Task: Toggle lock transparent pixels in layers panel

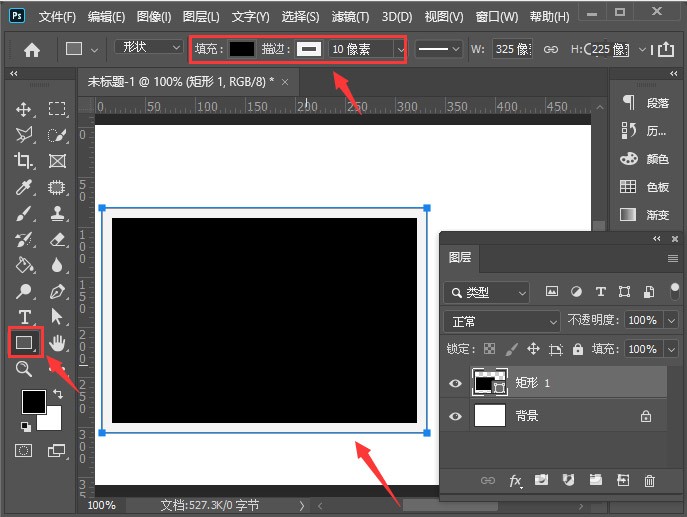Action: 489,349
